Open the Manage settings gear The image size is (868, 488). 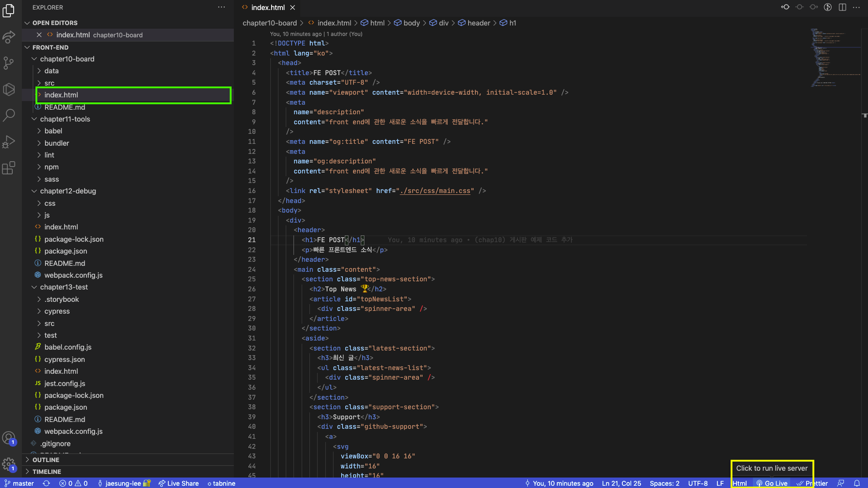(9, 464)
